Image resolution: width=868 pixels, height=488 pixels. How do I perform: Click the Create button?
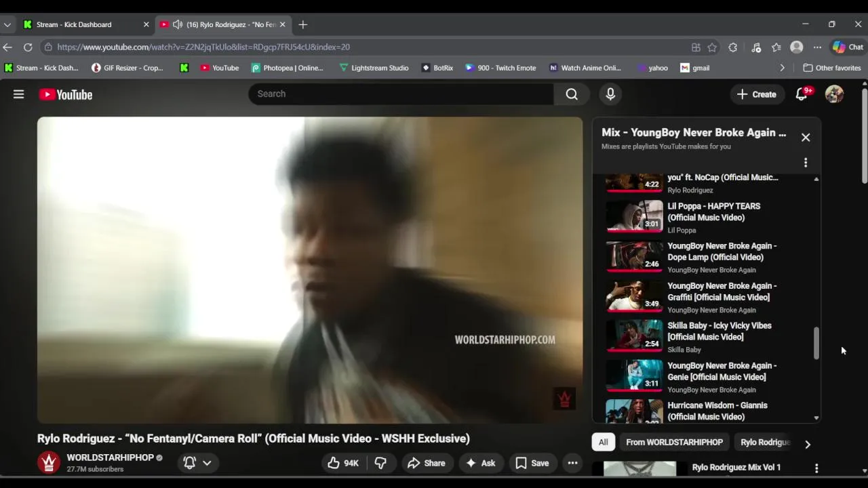tap(756, 94)
